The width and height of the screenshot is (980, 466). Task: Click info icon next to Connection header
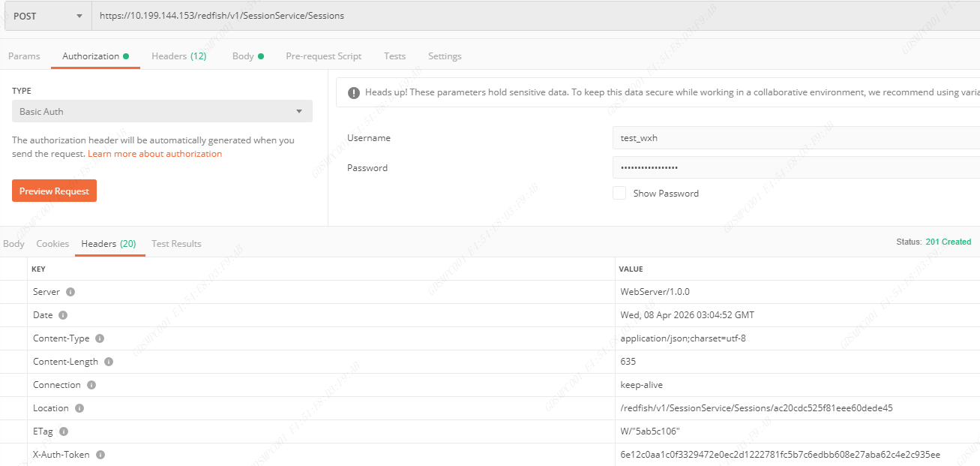pos(91,385)
